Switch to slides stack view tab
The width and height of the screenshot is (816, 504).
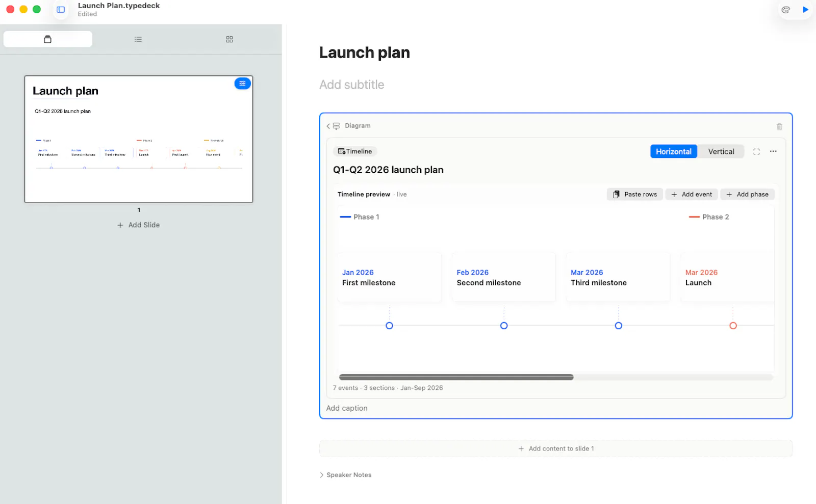click(48, 39)
